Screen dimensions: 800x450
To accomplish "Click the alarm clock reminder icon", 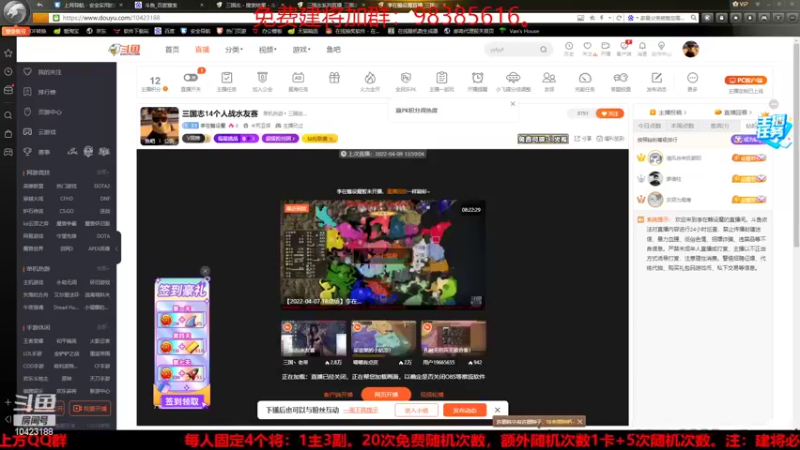I will pos(478,78).
